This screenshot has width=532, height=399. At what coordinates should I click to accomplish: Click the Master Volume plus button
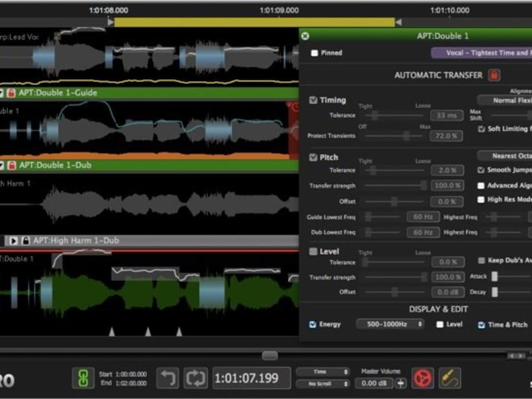coord(401,383)
